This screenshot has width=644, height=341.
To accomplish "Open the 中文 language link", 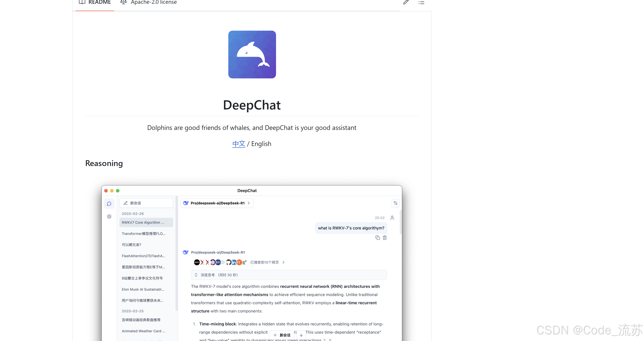I will [x=238, y=144].
